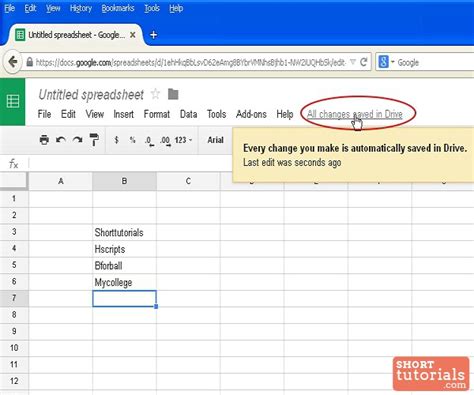Click the Untitled spreadsheet title to rename

91,95
